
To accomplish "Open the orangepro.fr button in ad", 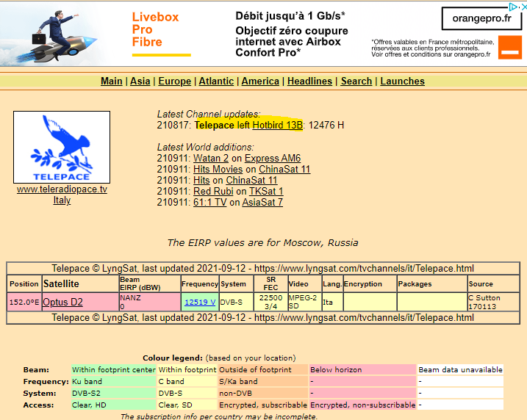I will [x=481, y=18].
